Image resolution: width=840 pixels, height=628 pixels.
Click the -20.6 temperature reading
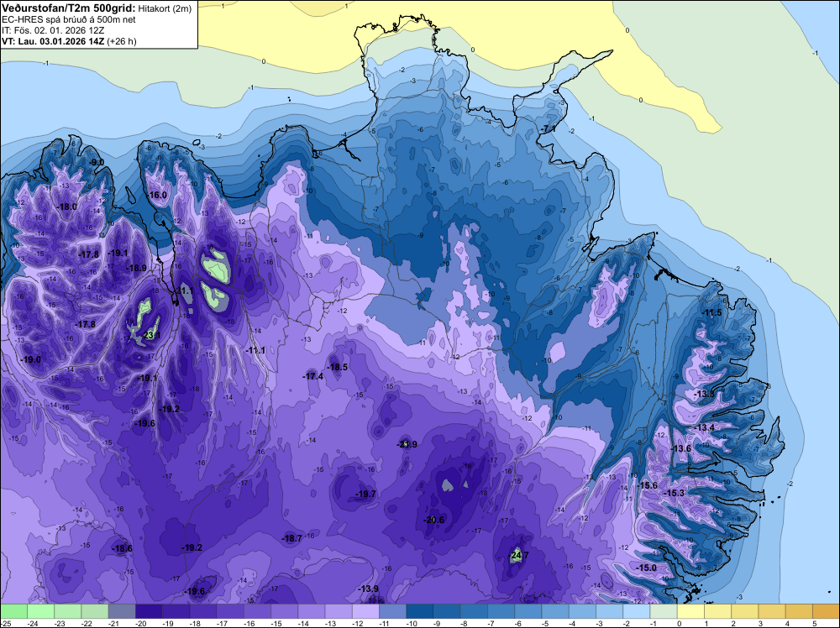pyautogui.click(x=434, y=520)
